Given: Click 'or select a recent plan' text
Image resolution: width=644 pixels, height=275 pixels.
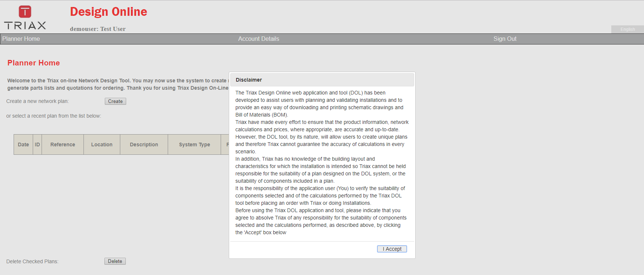Looking at the screenshot, I should (x=54, y=116).
